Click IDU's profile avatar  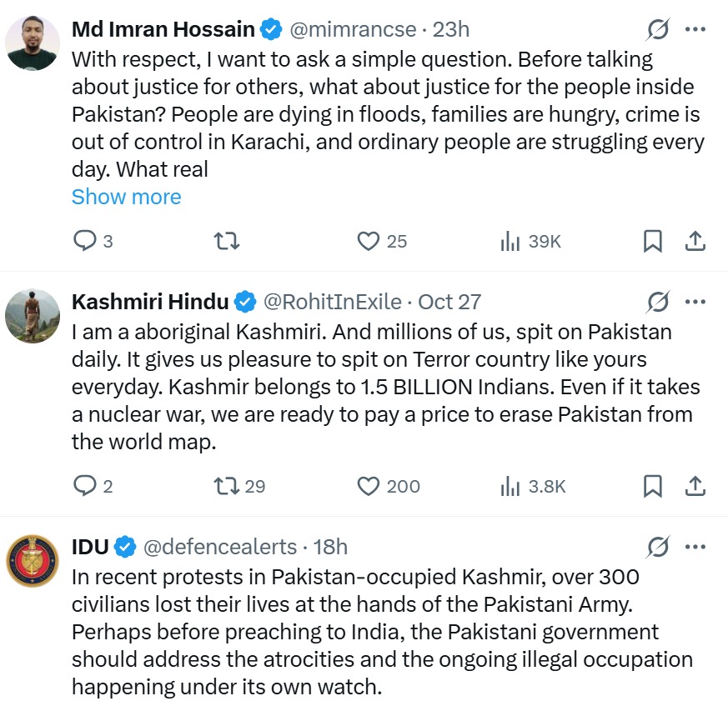pyautogui.click(x=33, y=561)
